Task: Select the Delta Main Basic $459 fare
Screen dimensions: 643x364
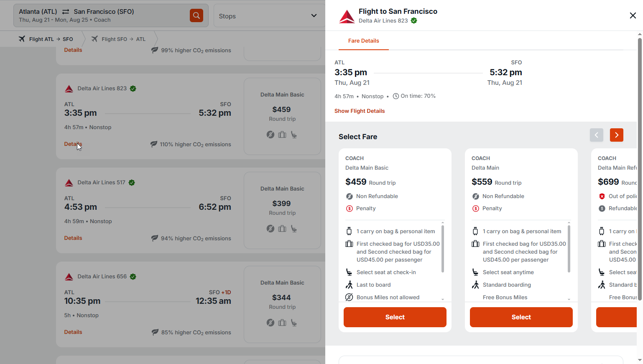Action: [x=395, y=317]
